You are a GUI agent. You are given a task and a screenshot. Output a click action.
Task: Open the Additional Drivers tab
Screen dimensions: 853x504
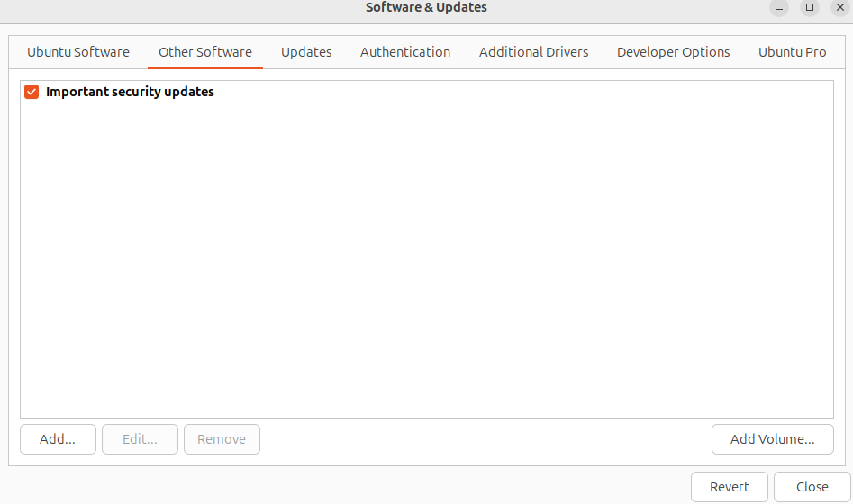point(533,52)
